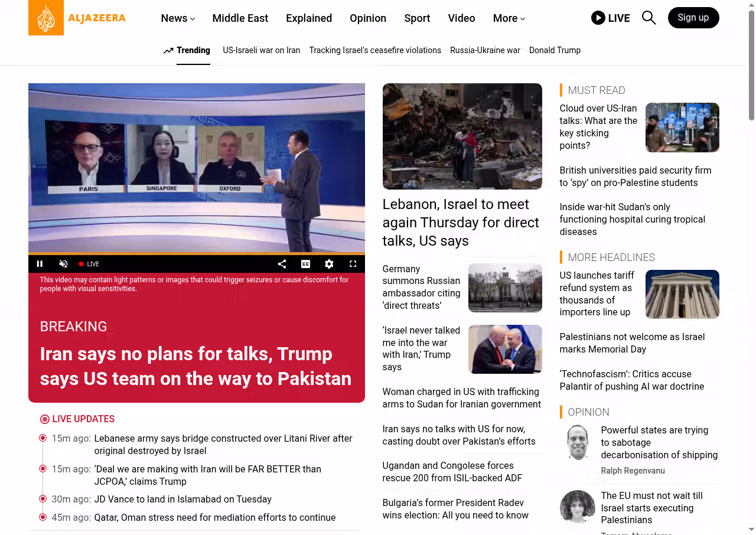Screen dimensions: 756x535
Task: Go to the Opinion section
Action: 367,18
